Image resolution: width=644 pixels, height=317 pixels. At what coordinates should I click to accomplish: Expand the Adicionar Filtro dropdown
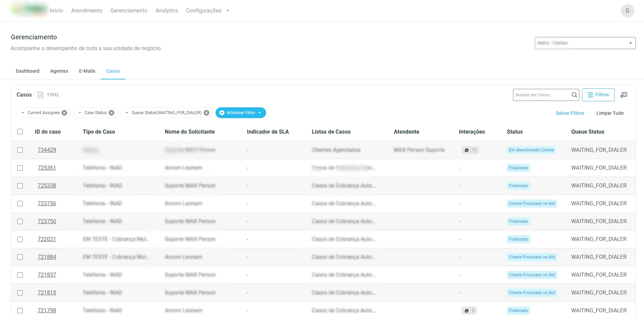coord(240,113)
